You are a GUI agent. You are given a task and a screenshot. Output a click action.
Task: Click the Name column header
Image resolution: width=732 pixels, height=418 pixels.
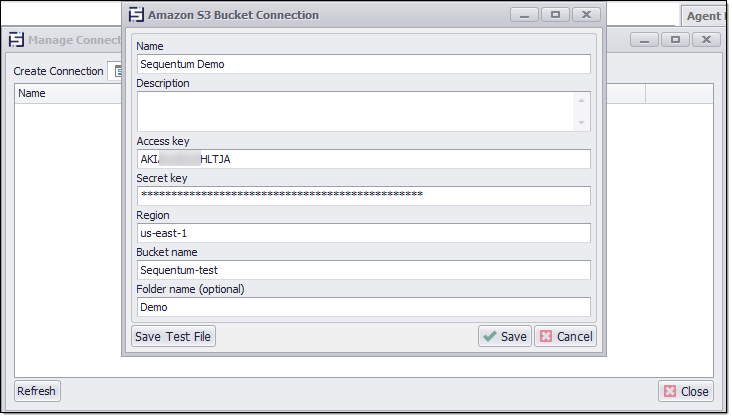point(33,93)
